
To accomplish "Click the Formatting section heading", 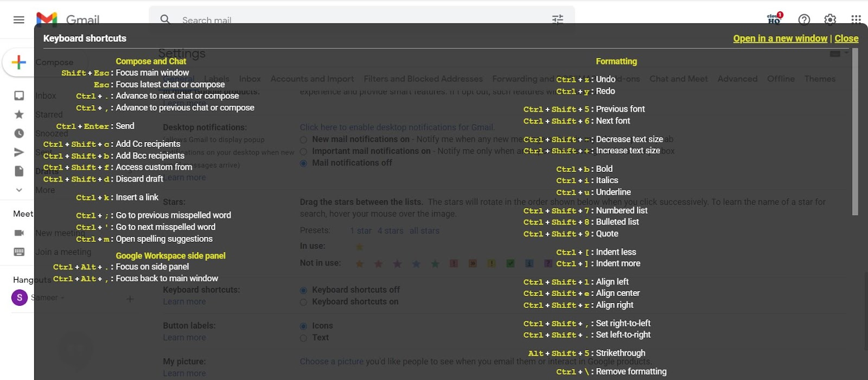I will click(616, 62).
